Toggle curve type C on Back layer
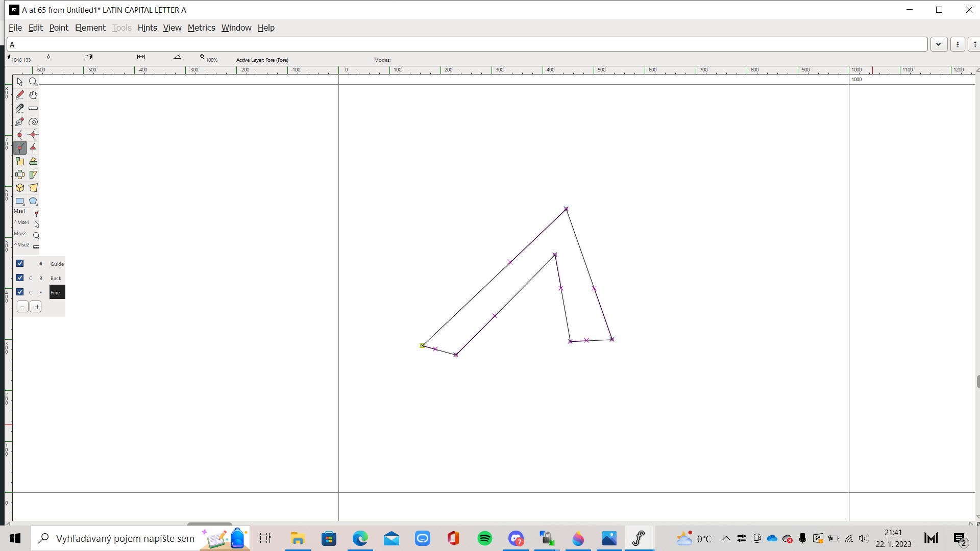 tap(31, 278)
